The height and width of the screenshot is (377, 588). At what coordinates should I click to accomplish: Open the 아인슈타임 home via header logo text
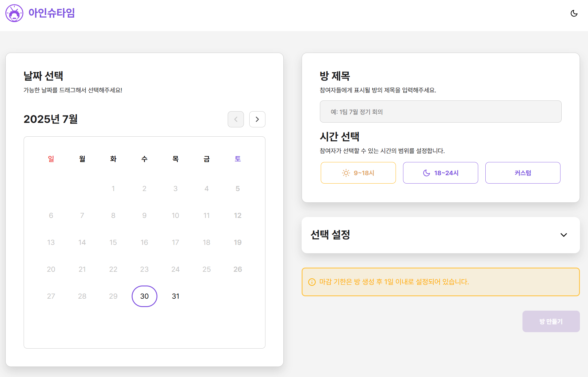coord(51,13)
